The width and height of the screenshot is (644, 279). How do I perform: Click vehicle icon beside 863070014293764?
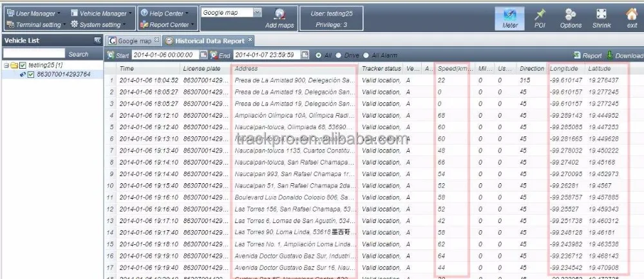tap(23, 75)
